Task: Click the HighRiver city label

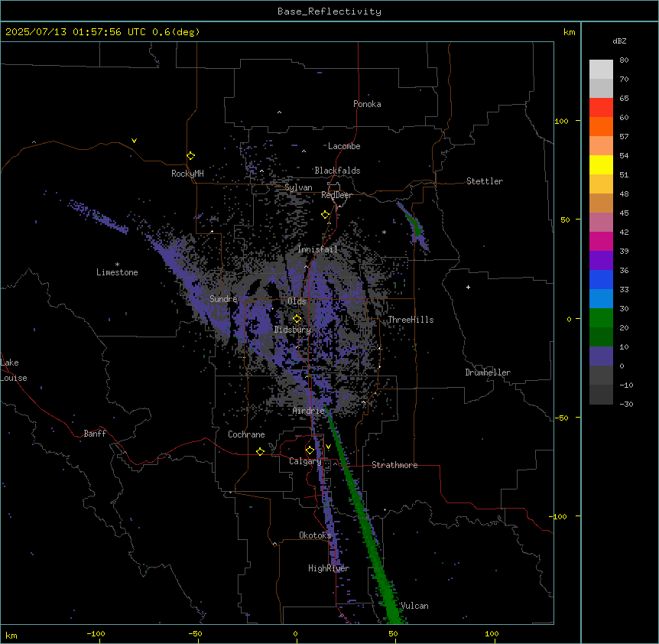Action: point(328,568)
